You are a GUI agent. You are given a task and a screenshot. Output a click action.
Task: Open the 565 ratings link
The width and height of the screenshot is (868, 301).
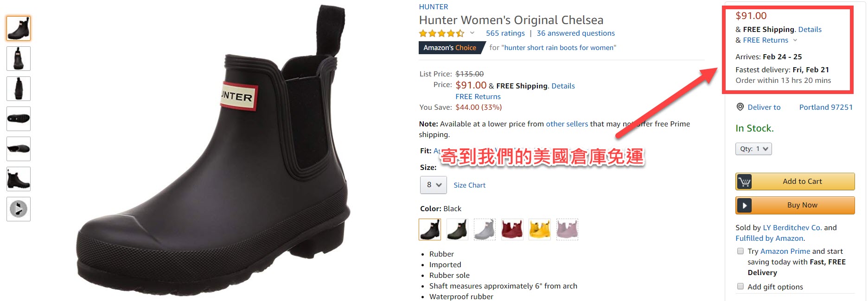tap(505, 33)
